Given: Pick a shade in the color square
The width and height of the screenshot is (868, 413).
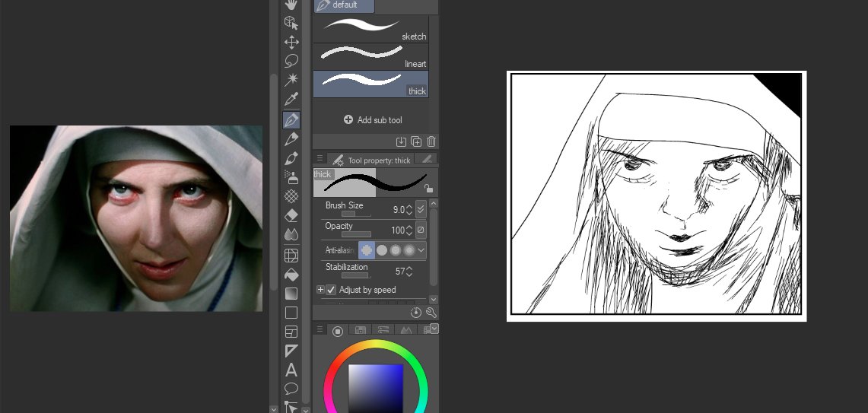Looking at the screenshot, I should coord(375,389).
